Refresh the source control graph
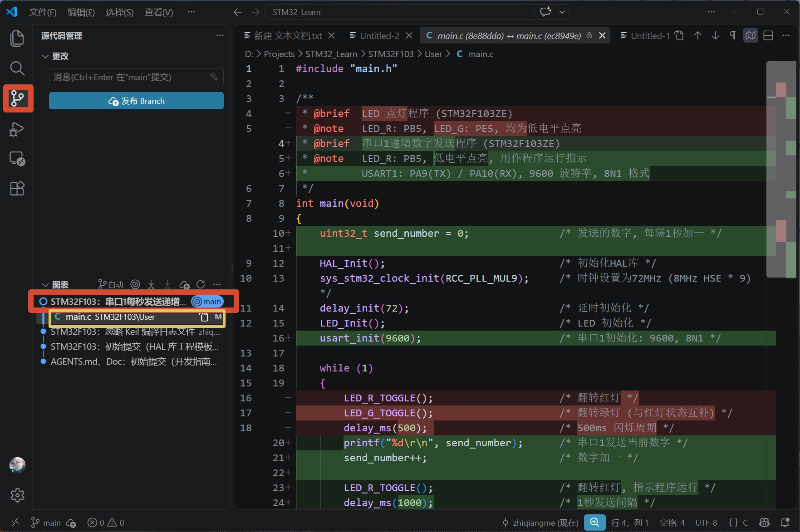 click(x=201, y=284)
